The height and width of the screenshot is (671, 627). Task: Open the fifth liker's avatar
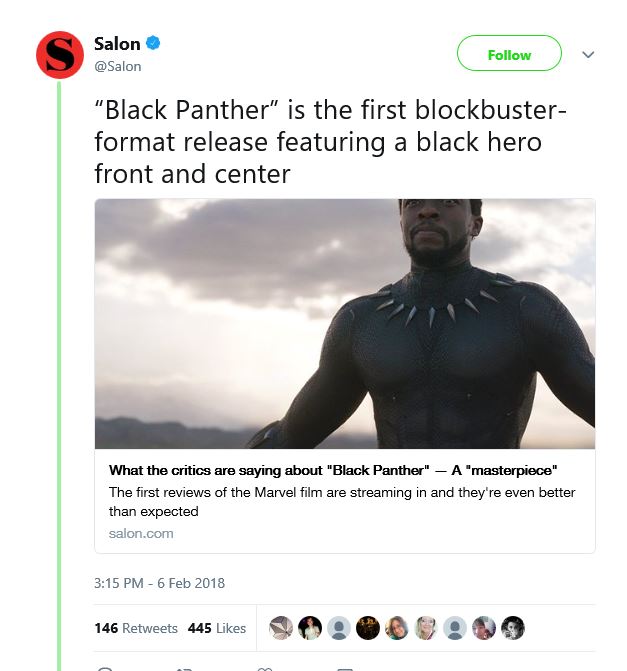397,628
